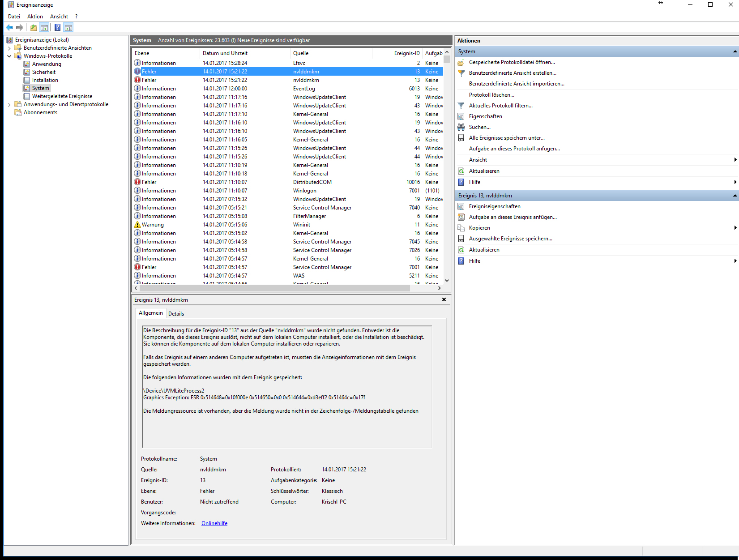Click Protokoll löschen… in the actions pane

491,95
